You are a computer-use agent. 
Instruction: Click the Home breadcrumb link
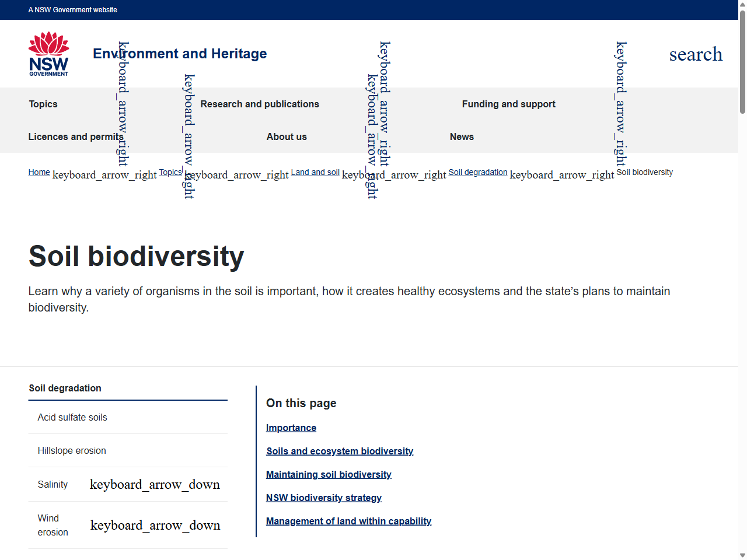[x=39, y=172]
